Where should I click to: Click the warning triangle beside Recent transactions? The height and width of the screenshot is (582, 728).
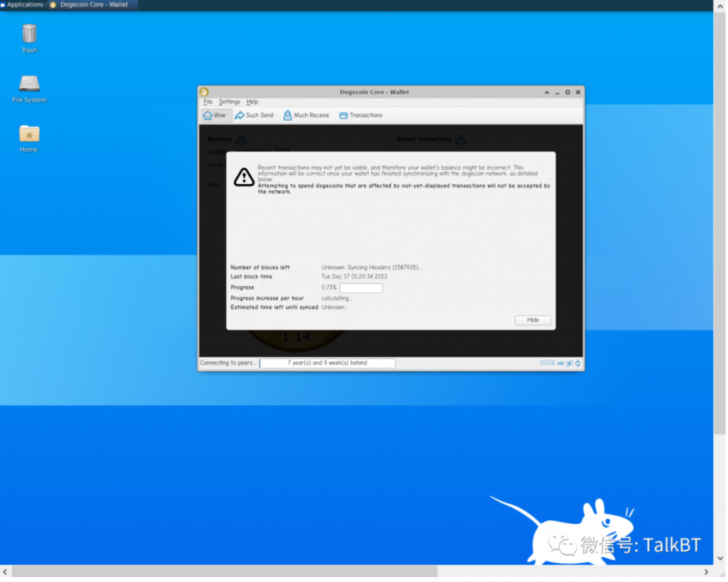point(461,140)
